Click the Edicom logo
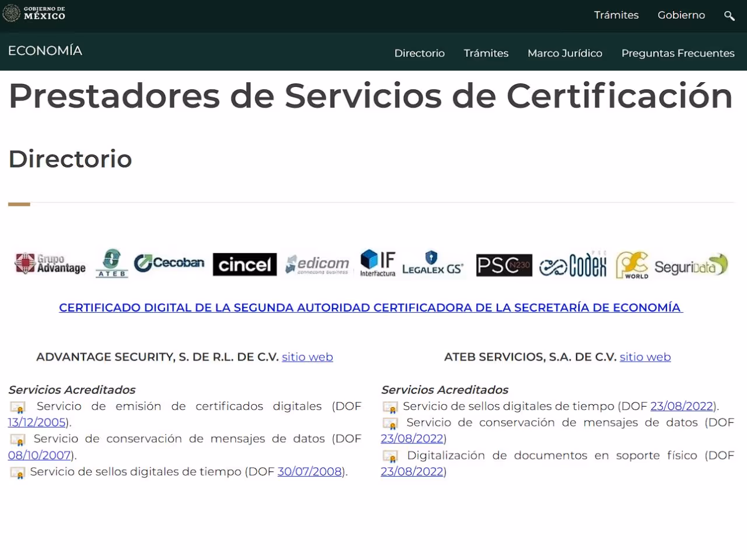This screenshot has height=560, width=747. click(x=317, y=264)
